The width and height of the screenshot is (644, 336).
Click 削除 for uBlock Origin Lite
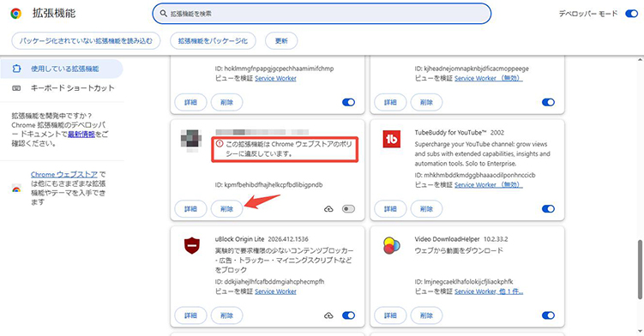(226, 315)
